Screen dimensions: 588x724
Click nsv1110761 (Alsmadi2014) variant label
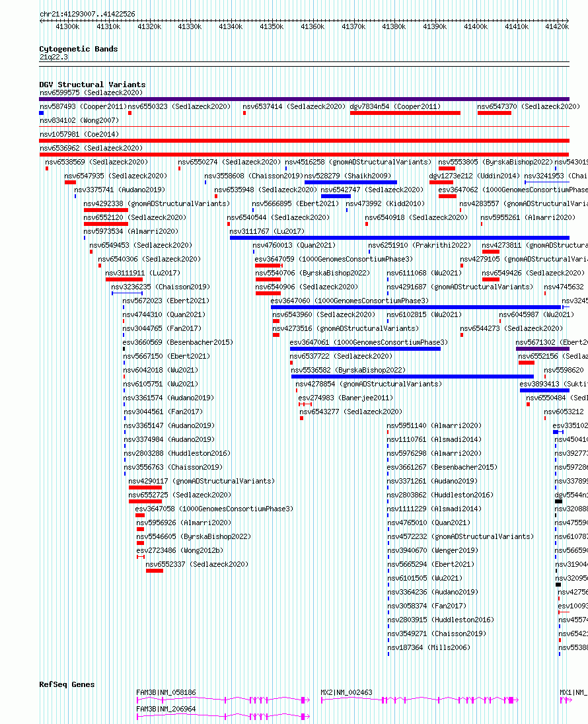point(434,439)
